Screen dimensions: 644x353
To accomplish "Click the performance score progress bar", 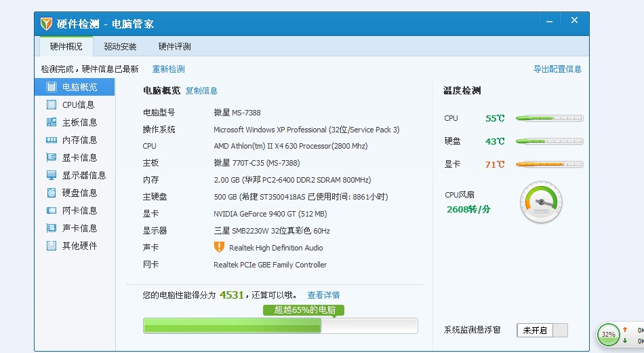I will coord(281,326).
